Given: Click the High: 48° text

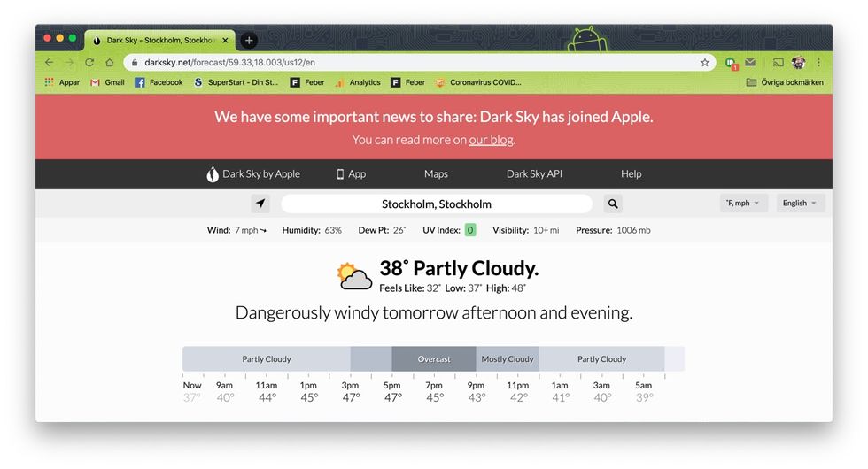Looking at the screenshot, I should click(506, 288).
